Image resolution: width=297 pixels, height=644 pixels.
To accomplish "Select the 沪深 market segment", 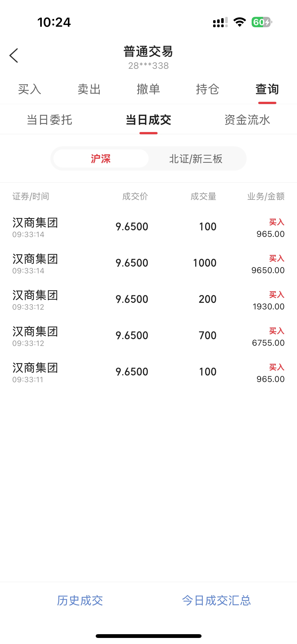I will (101, 159).
